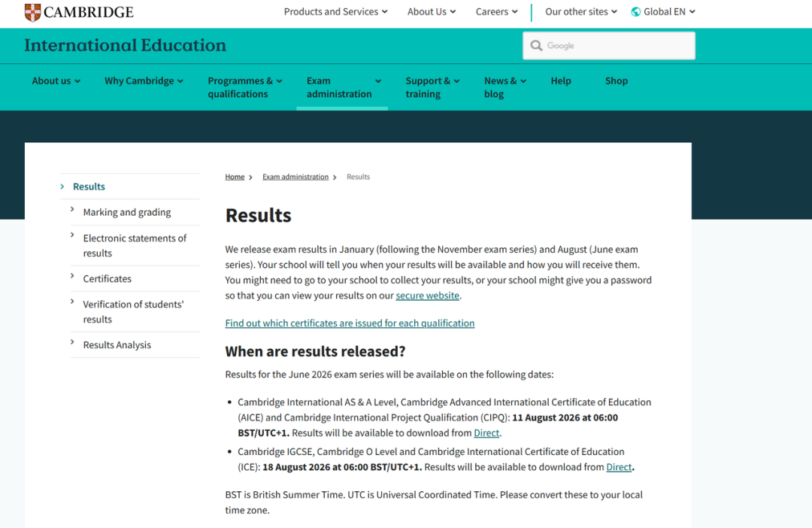
Task: Open International Education home title
Action: [126, 45]
